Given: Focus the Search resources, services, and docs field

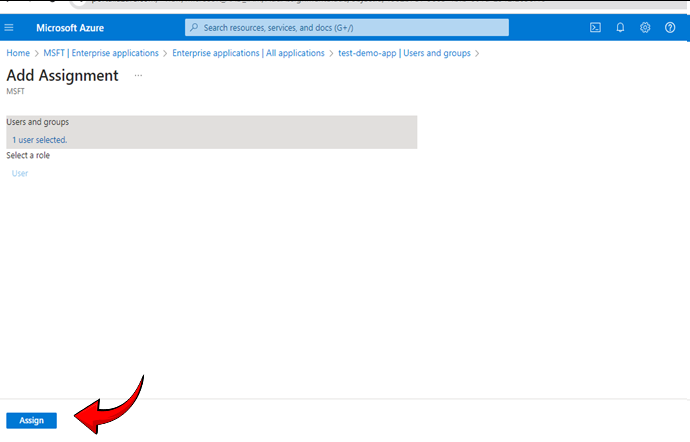Looking at the screenshot, I should [x=347, y=27].
